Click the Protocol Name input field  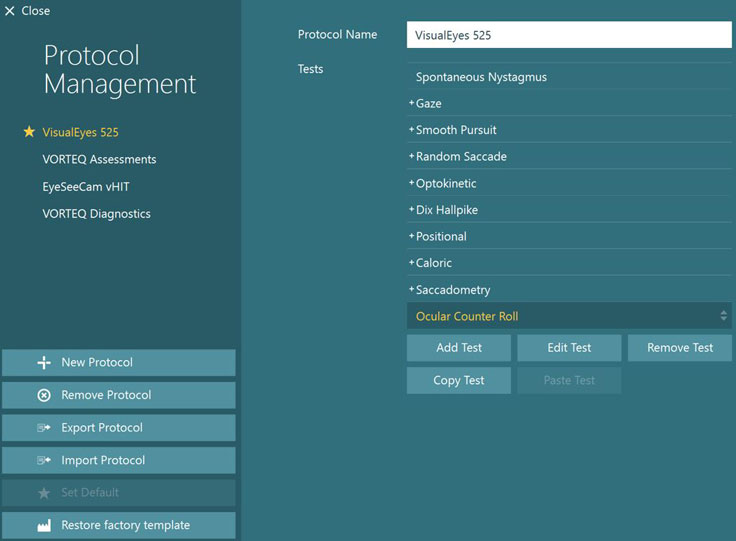[x=569, y=35]
